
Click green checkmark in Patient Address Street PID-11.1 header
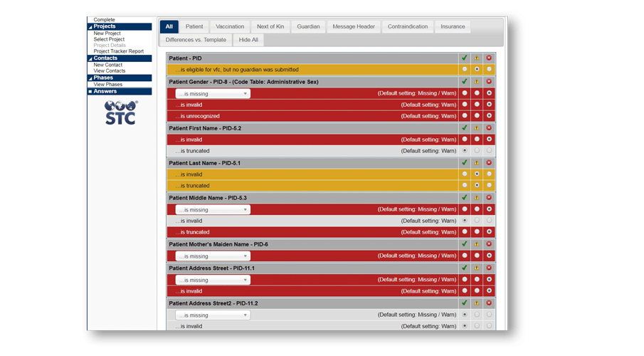click(465, 268)
